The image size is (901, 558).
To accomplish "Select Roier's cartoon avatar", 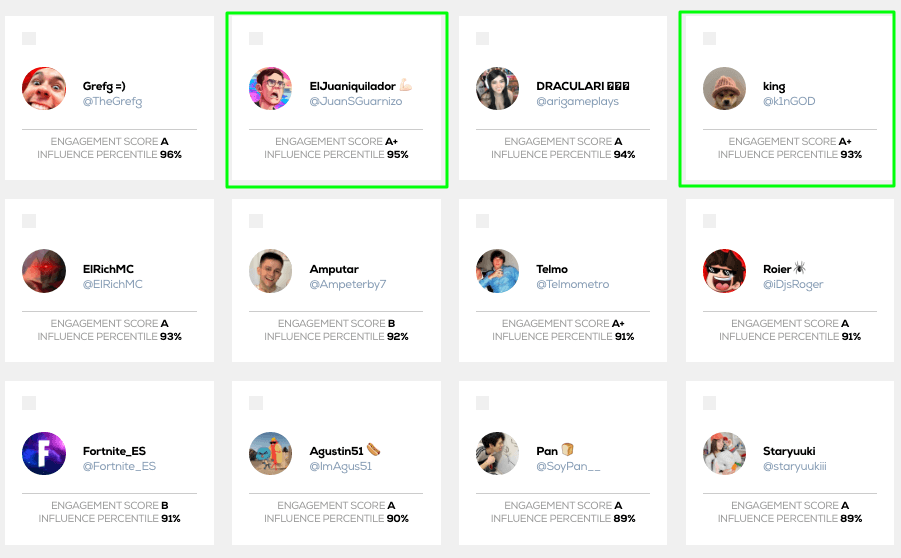I will (725, 271).
